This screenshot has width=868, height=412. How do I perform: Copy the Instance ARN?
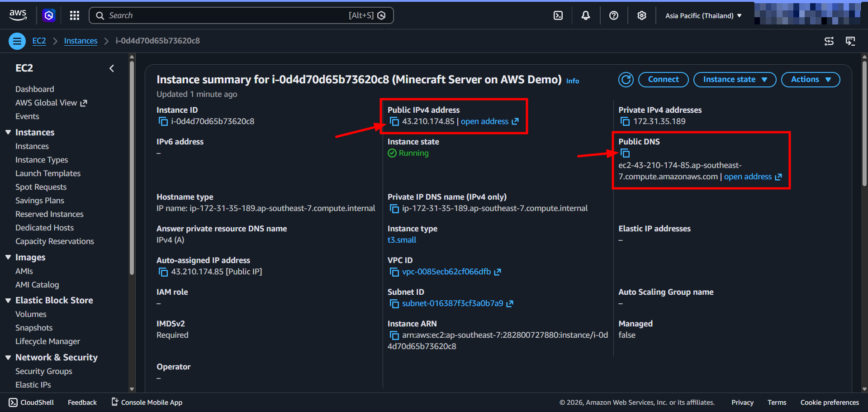[x=394, y=335]
